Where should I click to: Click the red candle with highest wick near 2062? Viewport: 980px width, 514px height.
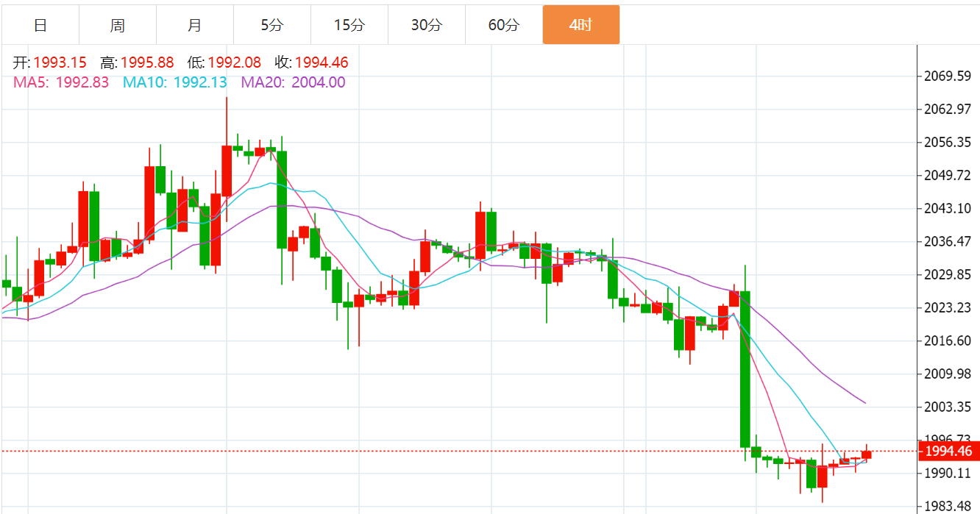tap(227, 171)
